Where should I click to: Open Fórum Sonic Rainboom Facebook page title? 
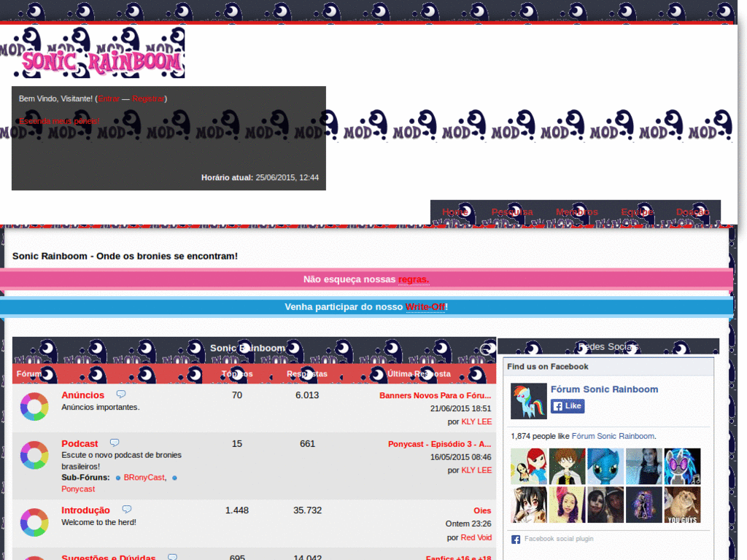click(604, 389)
